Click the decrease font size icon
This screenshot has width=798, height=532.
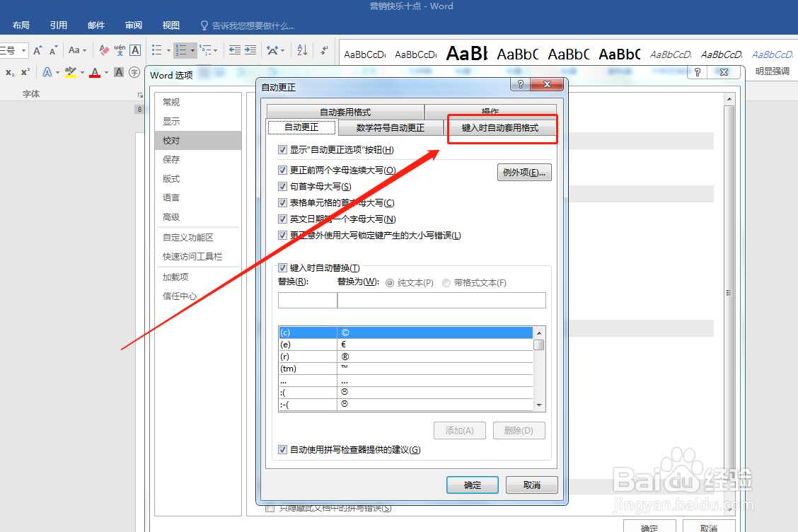[x=53, y=50]
